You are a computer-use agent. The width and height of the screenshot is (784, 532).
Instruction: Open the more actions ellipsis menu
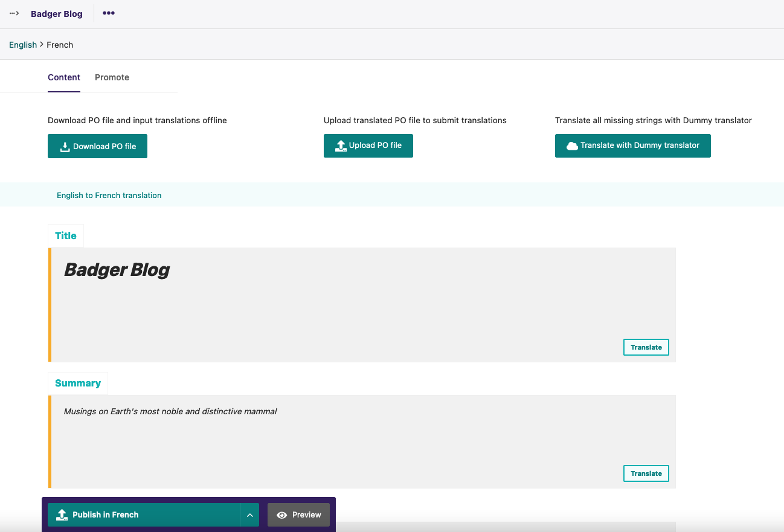(108, 13)
